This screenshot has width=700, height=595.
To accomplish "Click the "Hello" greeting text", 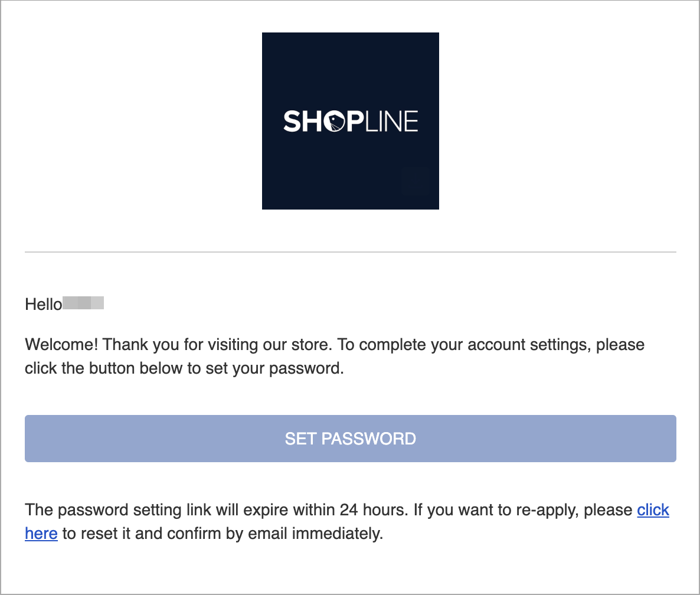I will point(43,305).
